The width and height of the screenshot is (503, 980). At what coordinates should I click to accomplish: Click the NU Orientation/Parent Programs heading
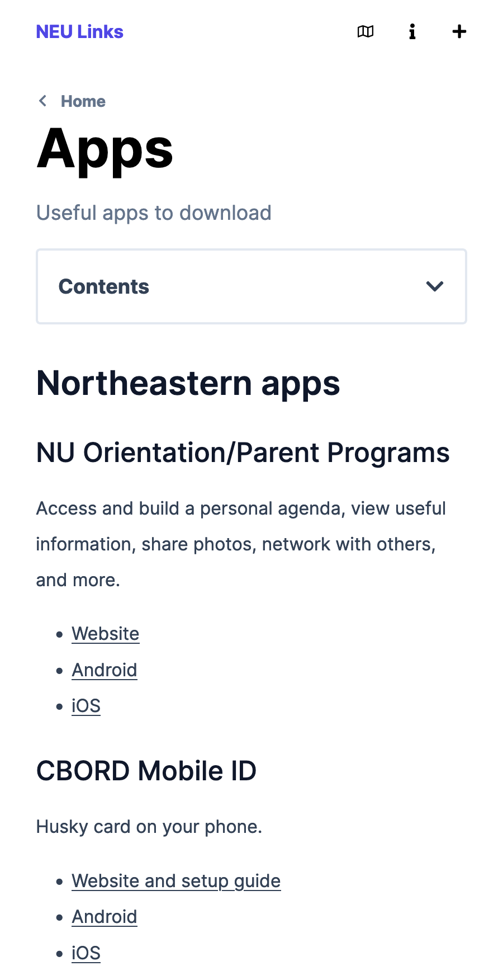coord(243,453)
